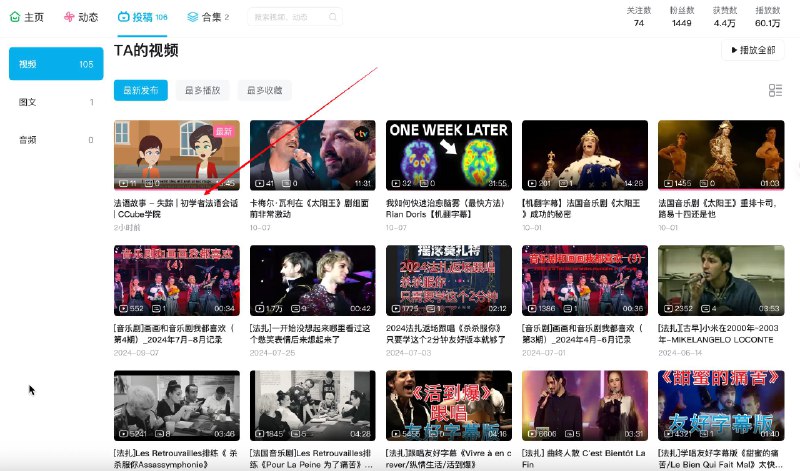Select 视频 category in sidebar
Screen dimensions: 800x471
(x=56, y=64)
